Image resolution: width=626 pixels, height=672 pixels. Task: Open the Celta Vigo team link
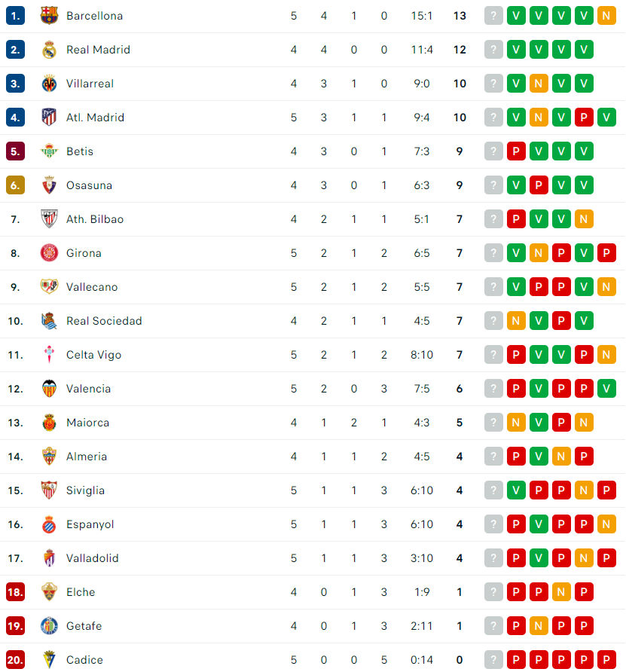(x=94, y=355)
